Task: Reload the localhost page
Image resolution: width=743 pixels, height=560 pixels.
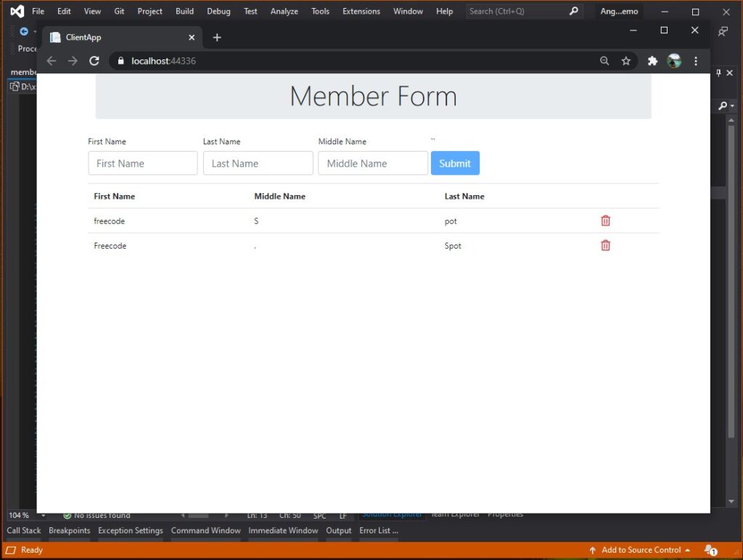Action: 94,61
